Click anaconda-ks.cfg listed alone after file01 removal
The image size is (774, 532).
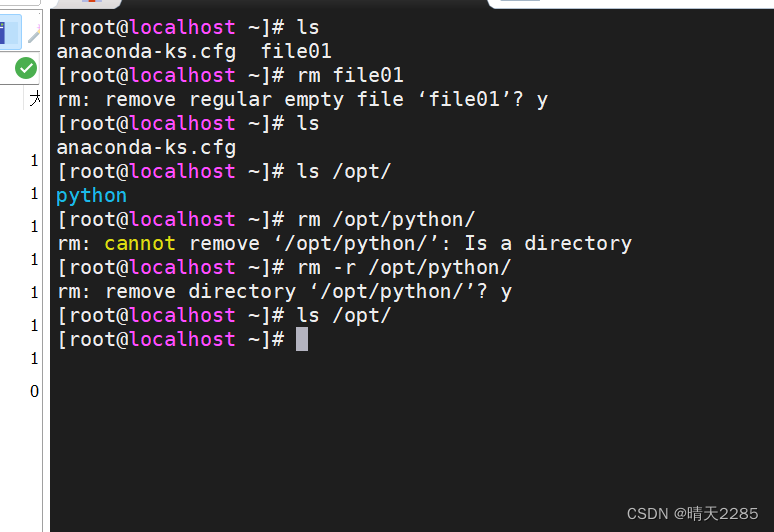pos(146,148)
